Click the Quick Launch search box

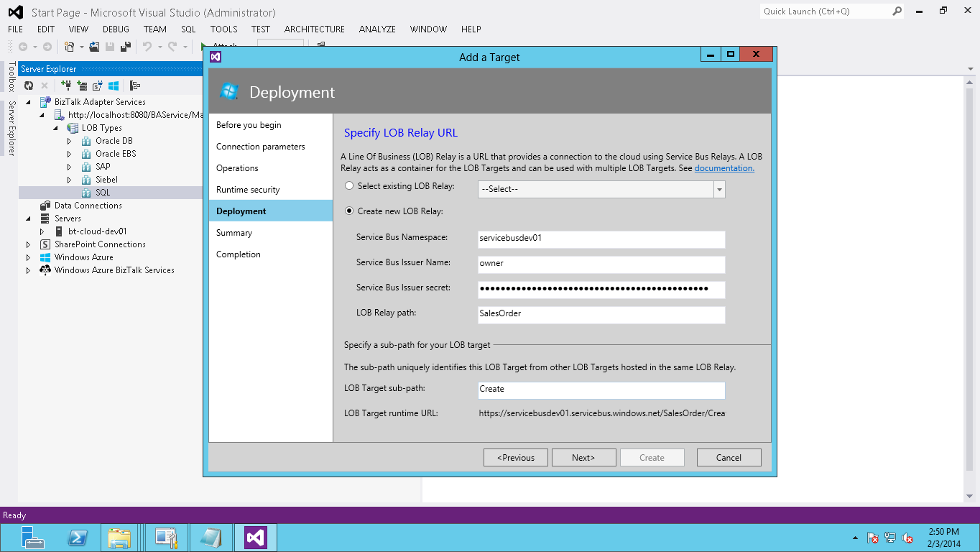832,11
